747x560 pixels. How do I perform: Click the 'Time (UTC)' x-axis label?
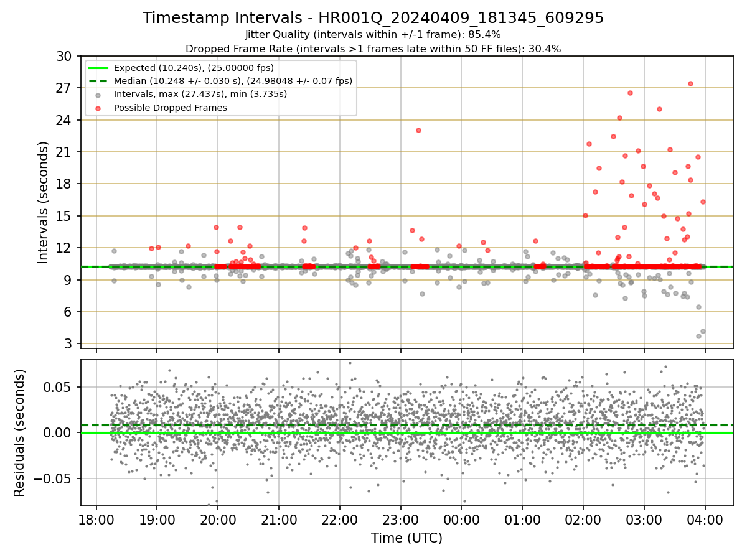click(x=406, y=538)
